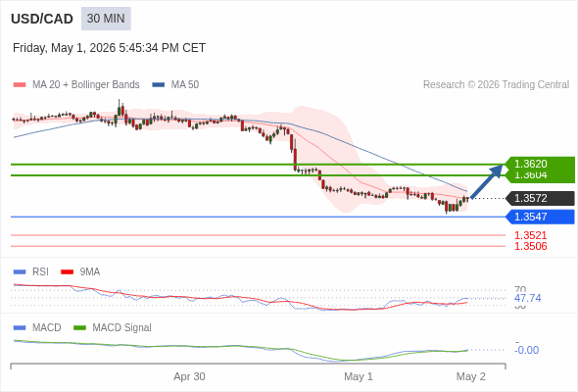The image size is (578, 392).
Task: Click the MACD Signal green legend swatch
Action: click(79, 328)
